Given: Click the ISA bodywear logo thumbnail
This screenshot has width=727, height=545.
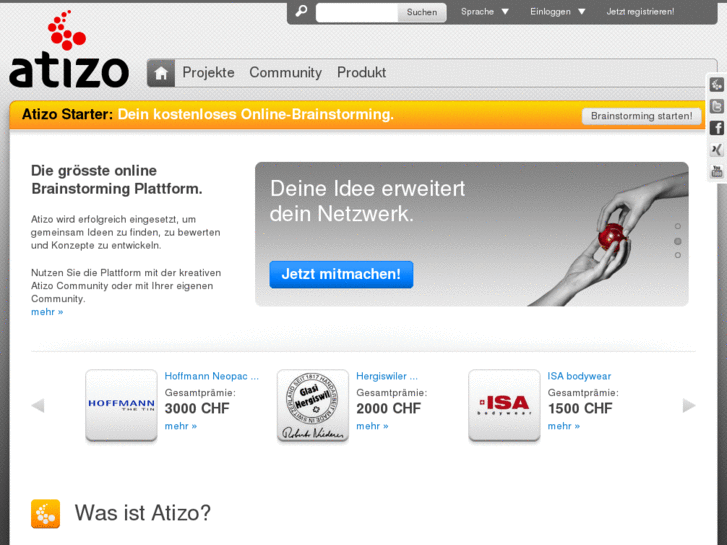Looking at the screenshot, I should (504, 405).
